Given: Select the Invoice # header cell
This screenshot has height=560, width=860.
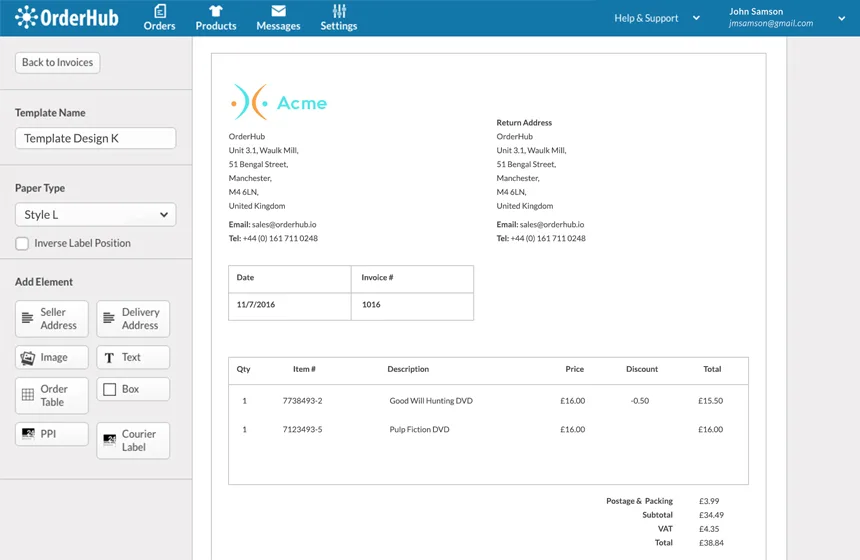Looking at the screenshot, I should click(412, 279).
